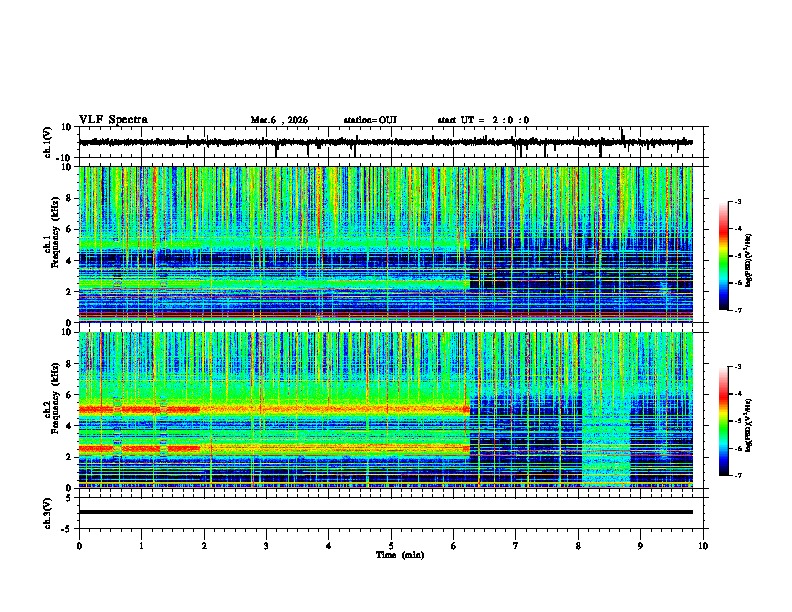Screen dimensions: 792x612
Task: Click the ch.1 spectrogram color scale bar
Action: 723,256
